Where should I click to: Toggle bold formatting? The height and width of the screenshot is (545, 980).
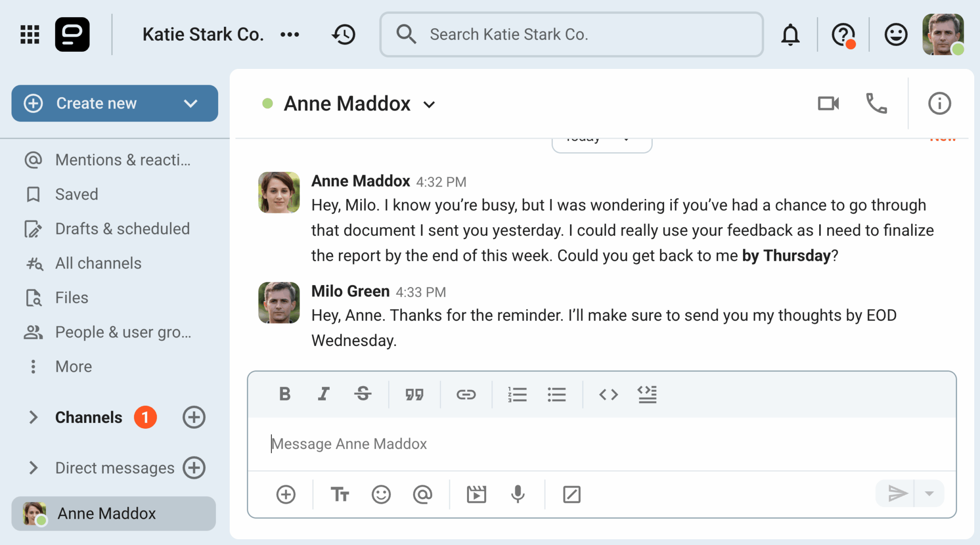point(285,394)
